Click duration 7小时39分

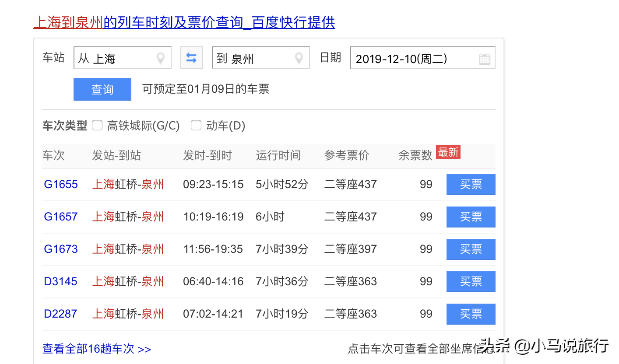pyautogui.click(x=282, y=249)
